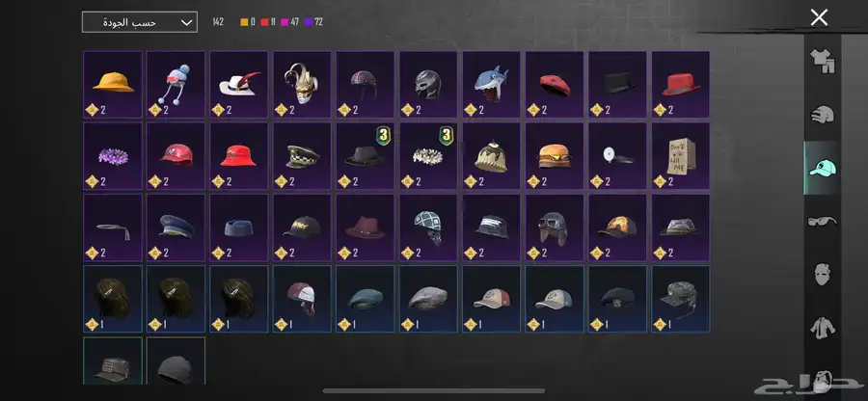Choose the hamburger hat item

coord(555,156)
